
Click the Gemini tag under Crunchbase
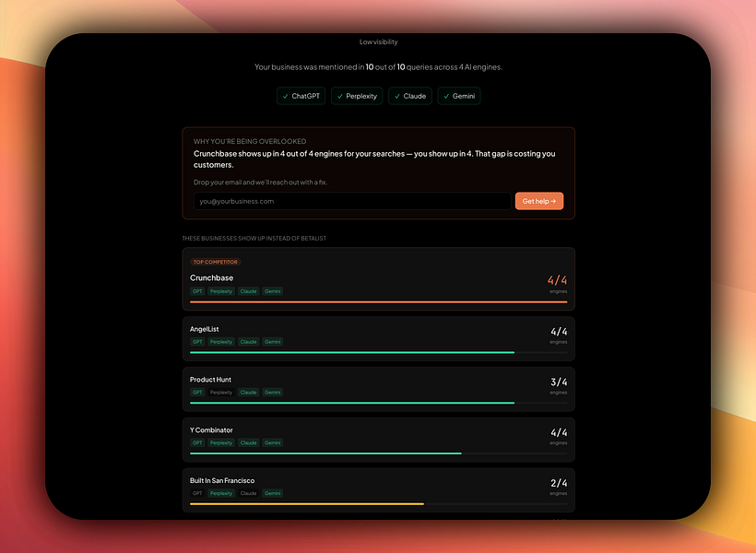(272, 291)
